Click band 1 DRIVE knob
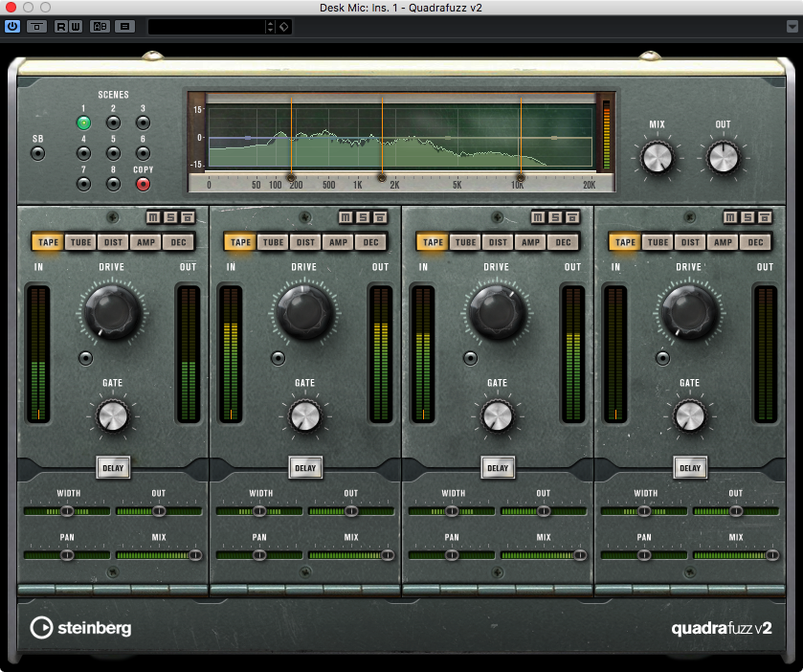This screenshot has height=672, width=803. [x=112, y=312]
